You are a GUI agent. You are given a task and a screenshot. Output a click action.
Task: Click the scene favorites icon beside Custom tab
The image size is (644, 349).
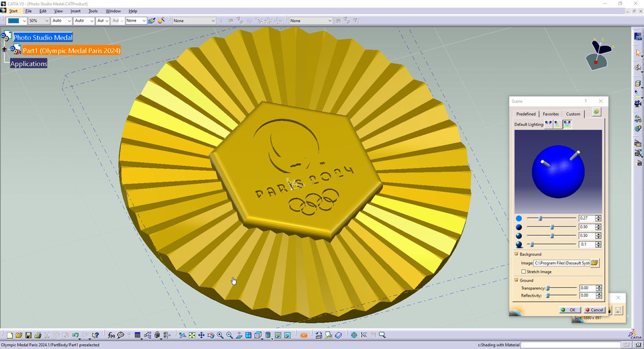(x=596, y=112)
